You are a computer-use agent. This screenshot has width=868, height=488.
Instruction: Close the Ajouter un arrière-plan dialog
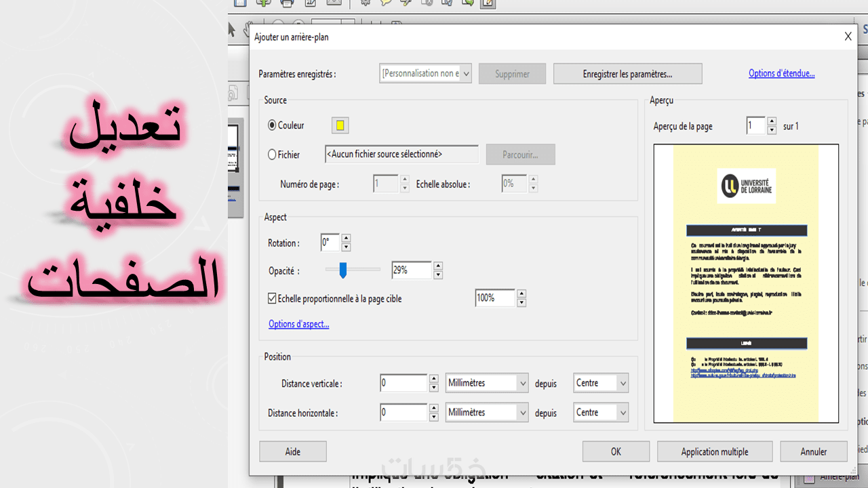[x=848, y=37]
